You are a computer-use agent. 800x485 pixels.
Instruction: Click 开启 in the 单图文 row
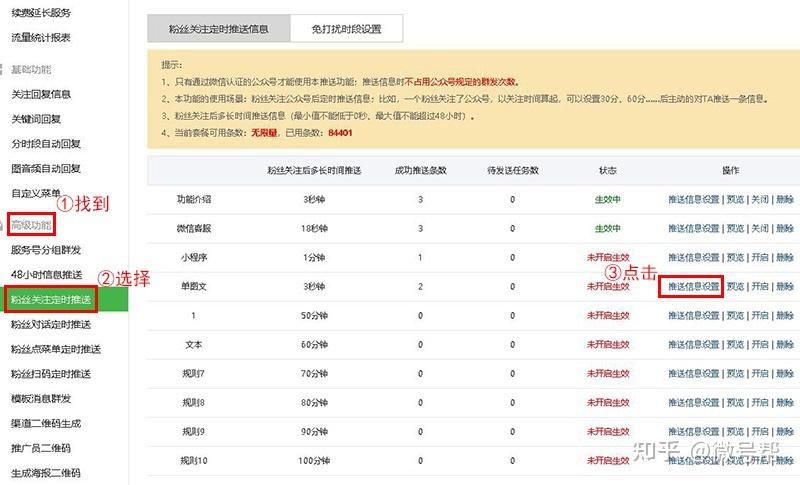(x=760, y=287)
